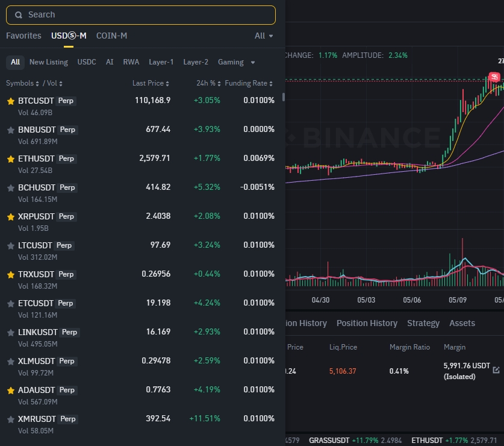
Task: Unfavorite ETHUSDT using its star
Action: coord(11,159)
